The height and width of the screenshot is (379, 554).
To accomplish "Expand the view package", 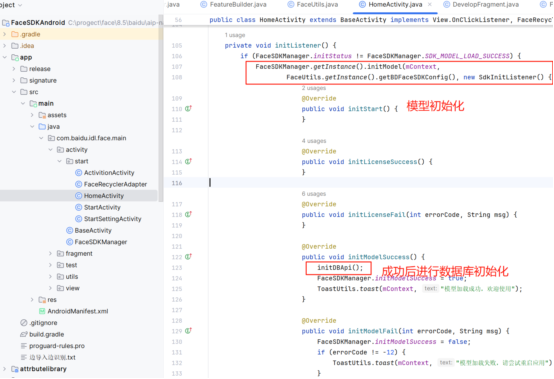I will (51, 288).
